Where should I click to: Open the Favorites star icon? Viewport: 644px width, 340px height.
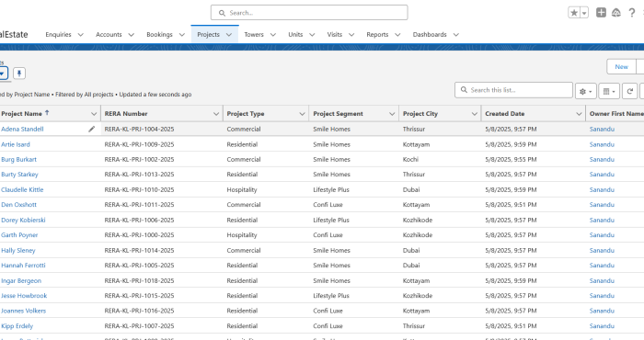pos(574,13)
